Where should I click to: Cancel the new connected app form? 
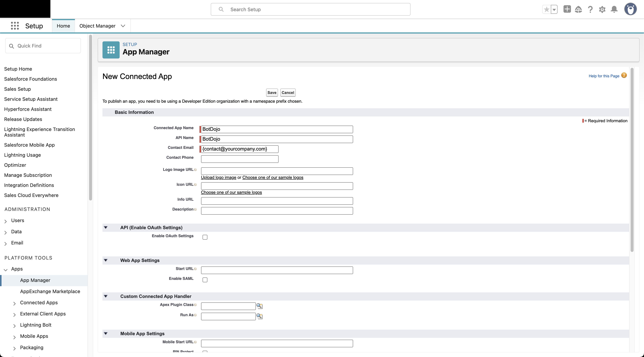288,92
